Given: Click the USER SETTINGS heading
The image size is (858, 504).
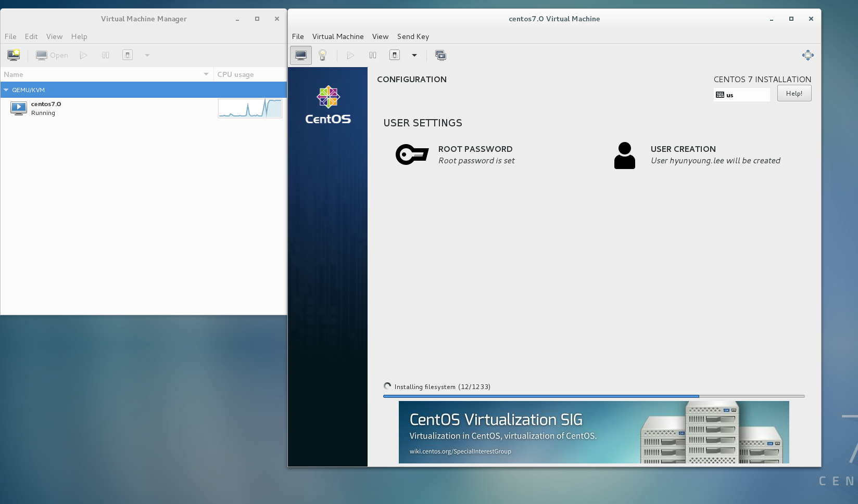Looking at the screenshot, I should point(423,123).
